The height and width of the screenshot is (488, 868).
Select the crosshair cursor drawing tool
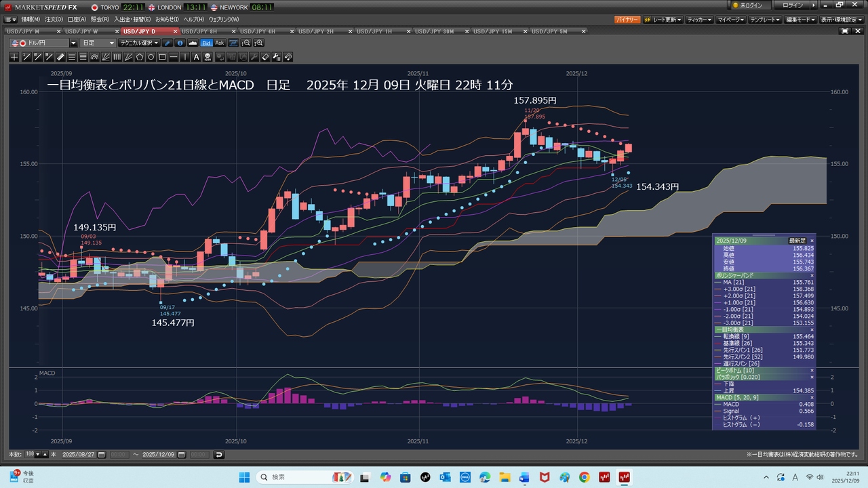pyautogui.click(x=14, y=57)
